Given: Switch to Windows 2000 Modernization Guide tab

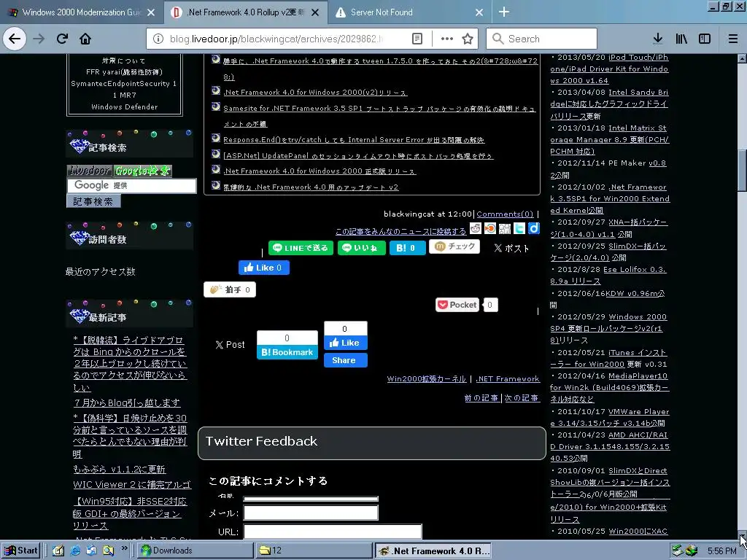Looking at the screenshot, I should tap(81, 12).
